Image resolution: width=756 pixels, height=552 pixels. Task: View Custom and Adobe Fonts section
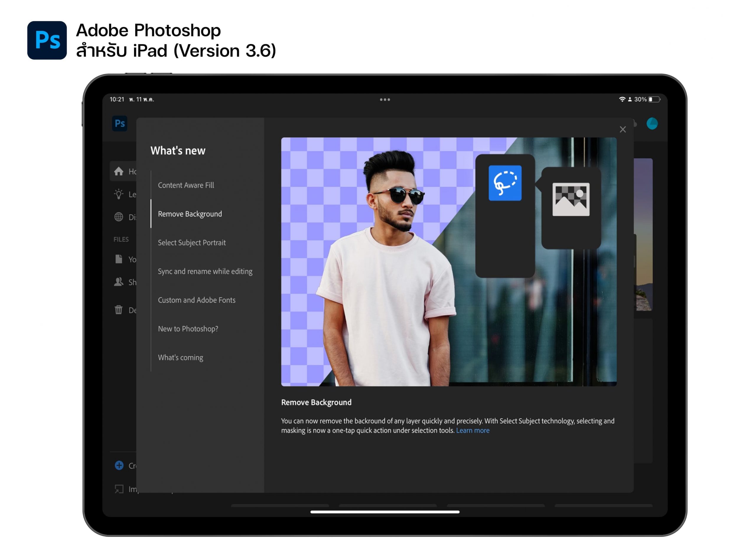pyautogui.click(x=197, y=300)
